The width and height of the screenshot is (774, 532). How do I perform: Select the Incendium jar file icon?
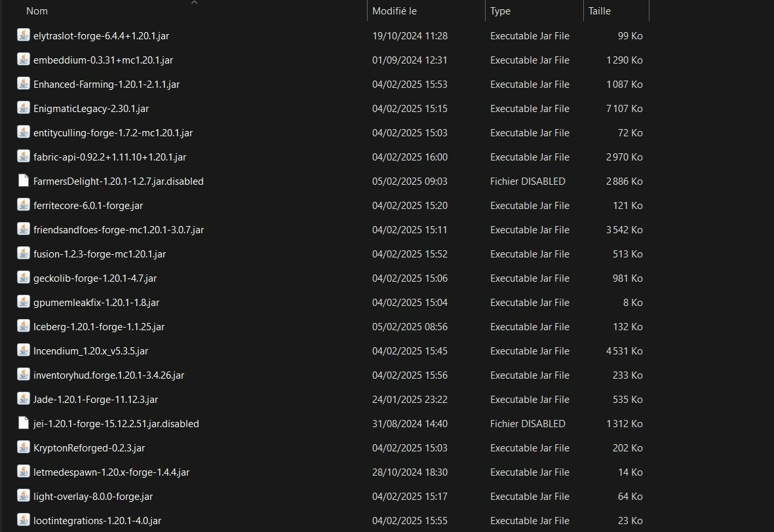23,351
